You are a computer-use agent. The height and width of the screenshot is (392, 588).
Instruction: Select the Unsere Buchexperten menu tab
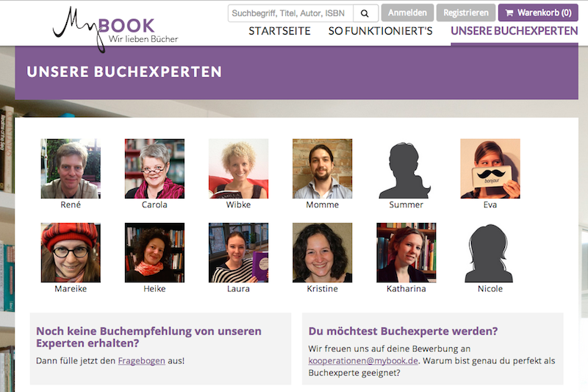point(514,31)
